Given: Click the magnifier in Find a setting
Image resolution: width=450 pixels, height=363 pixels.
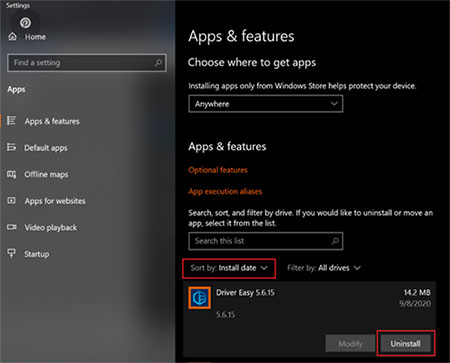Looking at the screenshot, I should tap(158, 62).
